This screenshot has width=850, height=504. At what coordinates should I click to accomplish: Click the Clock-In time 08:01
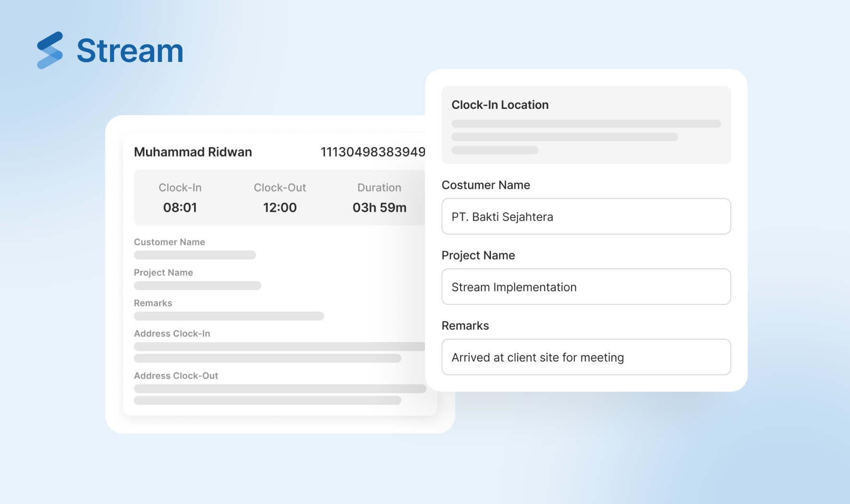point(180,207)
